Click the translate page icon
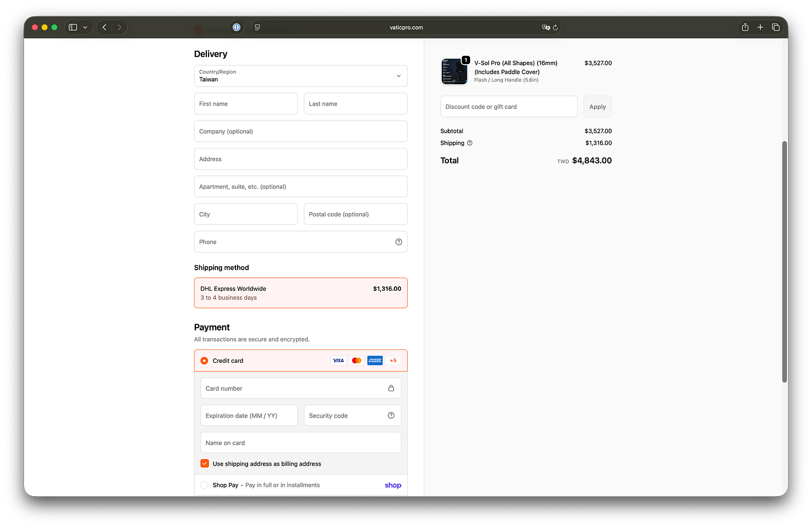The width and height of the screenshot is (812, 528). pos(545,27)
